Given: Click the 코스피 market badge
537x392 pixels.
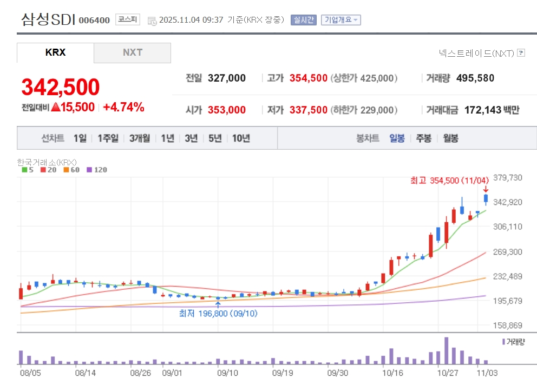Looking at the screenshot, I should click(128, 20).
